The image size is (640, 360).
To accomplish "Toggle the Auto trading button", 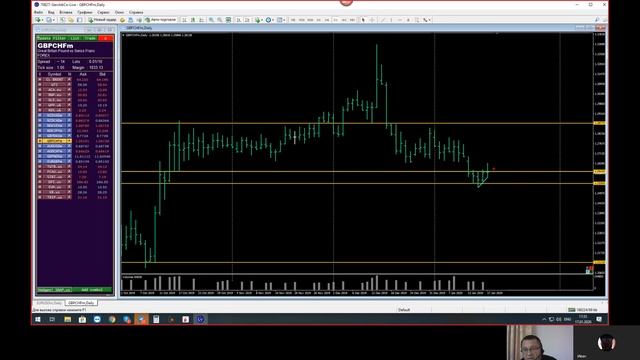I will (x=160, y=20).
